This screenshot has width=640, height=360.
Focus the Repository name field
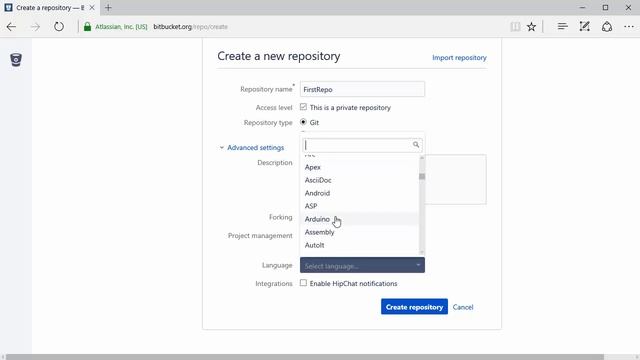pos(362,89)
